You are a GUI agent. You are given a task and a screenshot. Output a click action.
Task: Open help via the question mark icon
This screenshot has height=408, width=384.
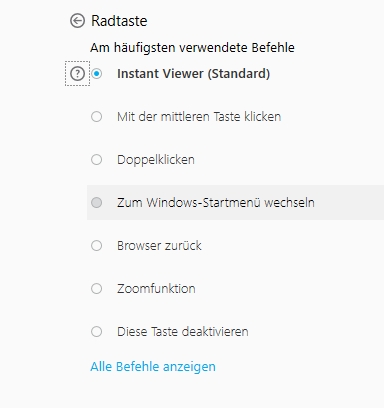coord(77,73)
